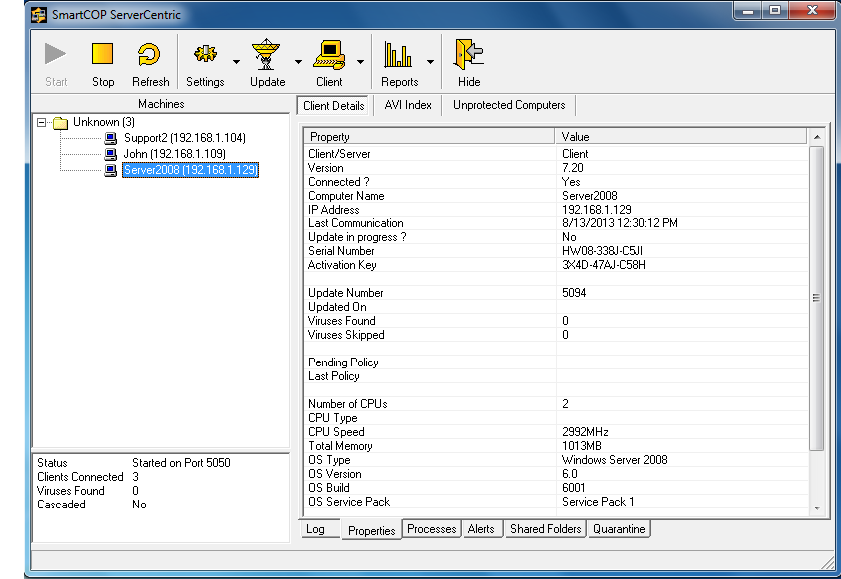
Task: Click the Status value Started on Port 5050
Action: pyautogui.click(x=181, y=463)
